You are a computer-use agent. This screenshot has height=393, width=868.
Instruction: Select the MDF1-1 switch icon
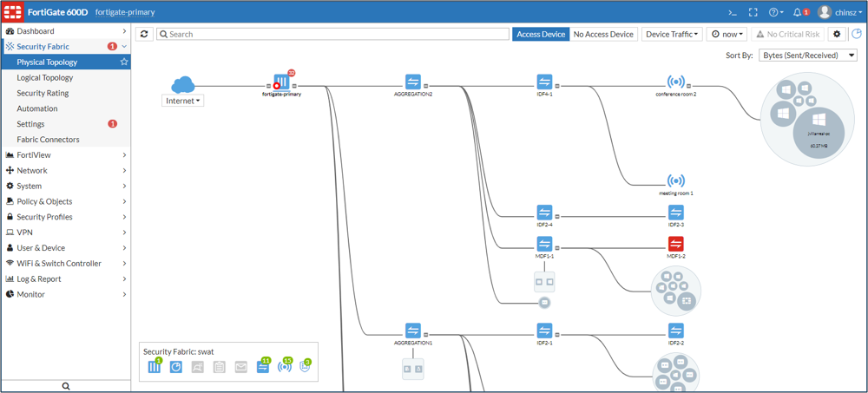click(545, 244)
